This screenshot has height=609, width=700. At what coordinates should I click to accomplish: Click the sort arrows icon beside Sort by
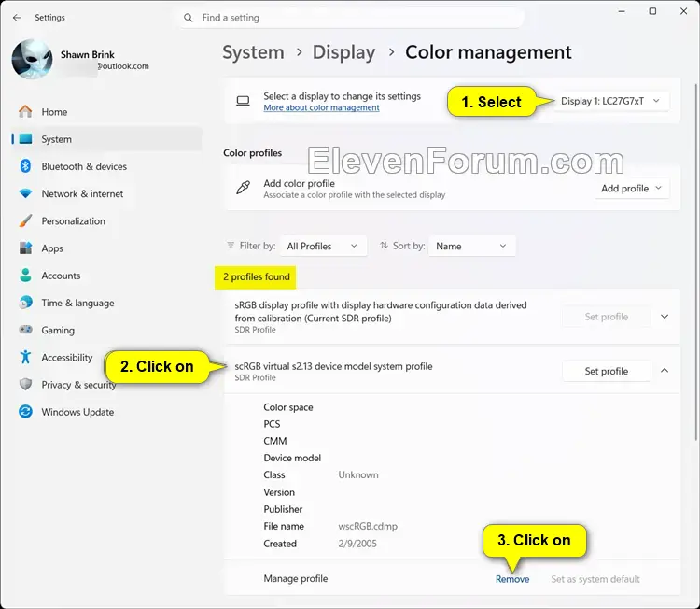pos(384,246)
